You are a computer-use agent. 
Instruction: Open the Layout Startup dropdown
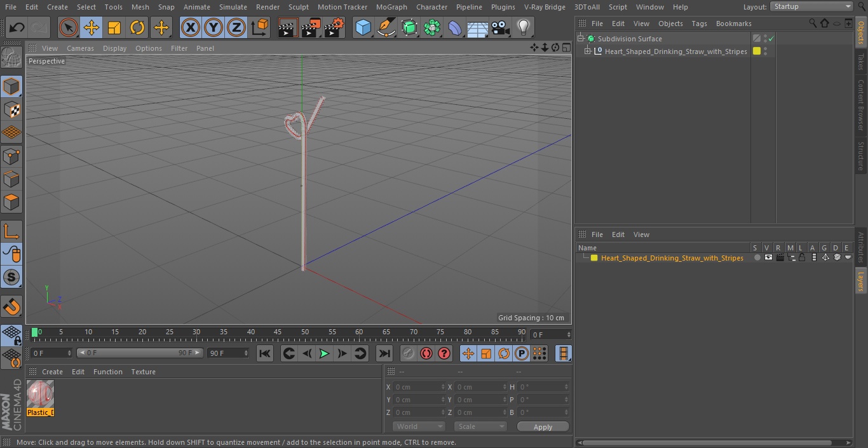click(x=811, y=6)
